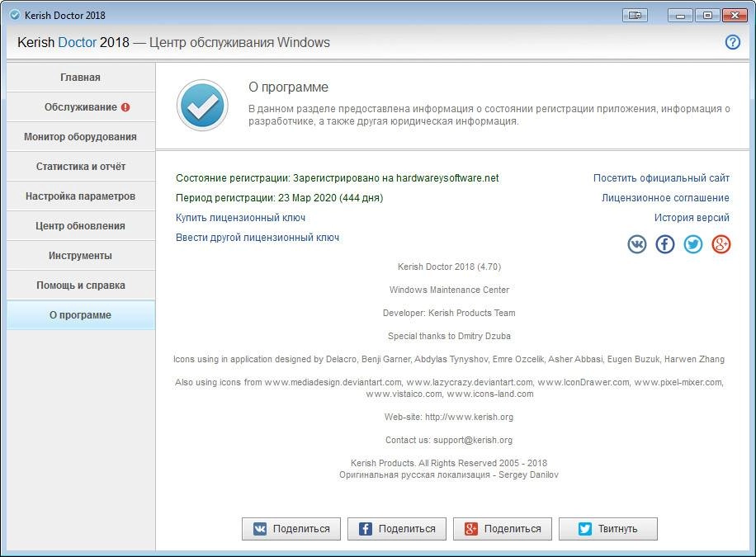View the История версий link

click(692, 218)
